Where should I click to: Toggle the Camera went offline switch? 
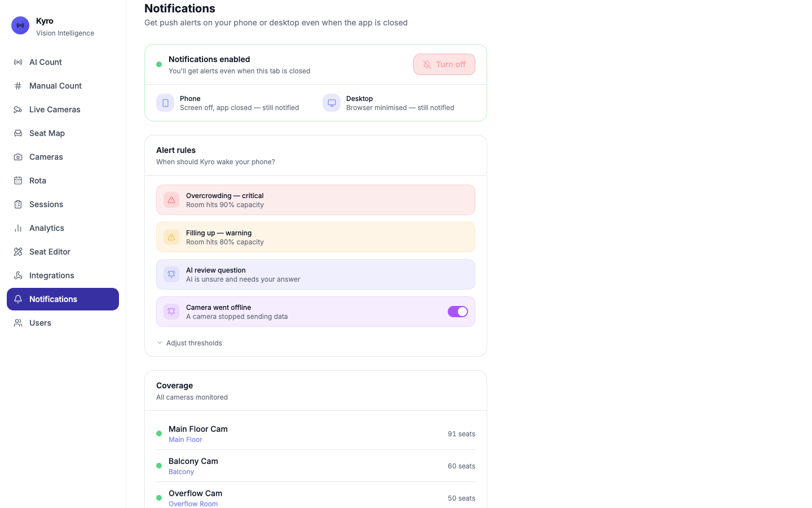click(458, 312)
